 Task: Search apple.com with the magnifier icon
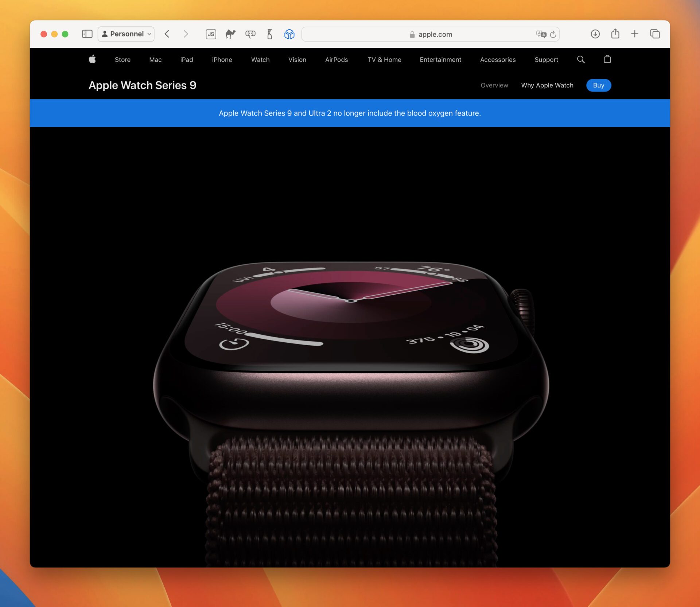click(581, 59)
